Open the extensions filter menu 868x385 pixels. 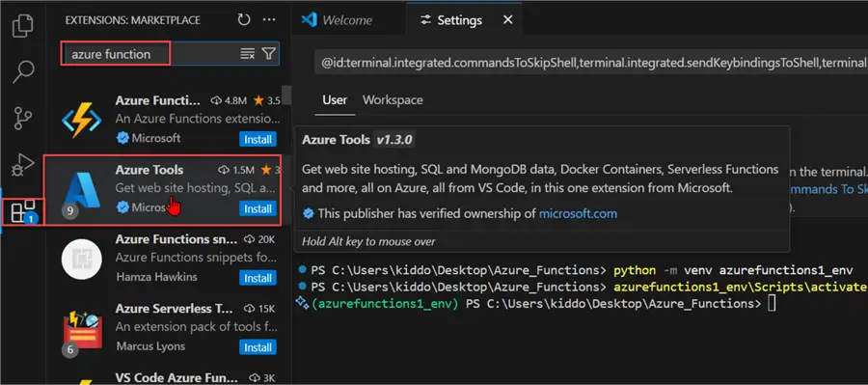[268, 54]
